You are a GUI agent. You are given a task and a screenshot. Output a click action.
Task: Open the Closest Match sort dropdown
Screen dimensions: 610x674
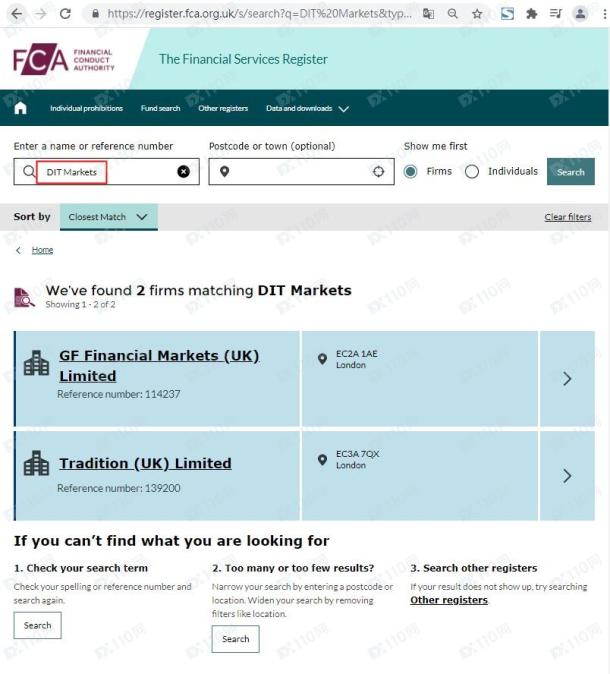pyautogui.click(x=109, y=217)
